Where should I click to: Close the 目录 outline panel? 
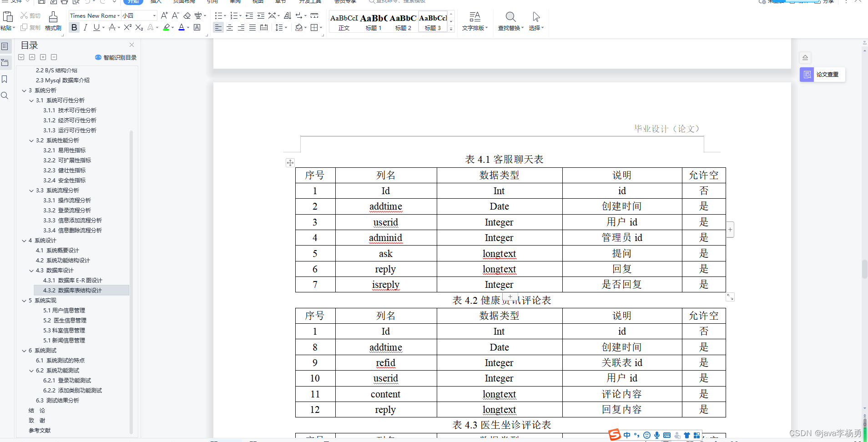click(131, 45)
